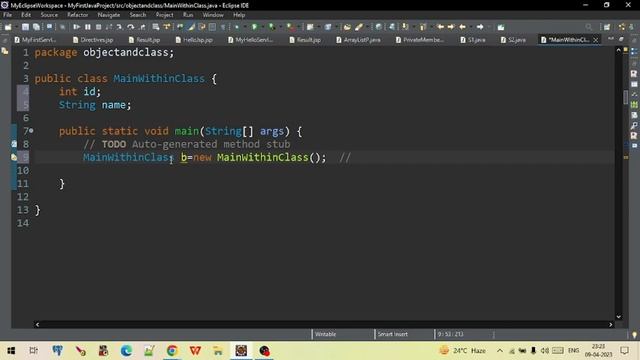Open the Back navigation history dropdown arrow
Screen dimensions: 640x360
471,27
